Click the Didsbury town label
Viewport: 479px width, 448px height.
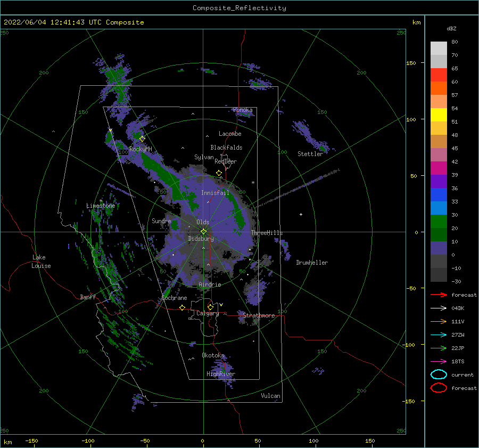point(201,239)
